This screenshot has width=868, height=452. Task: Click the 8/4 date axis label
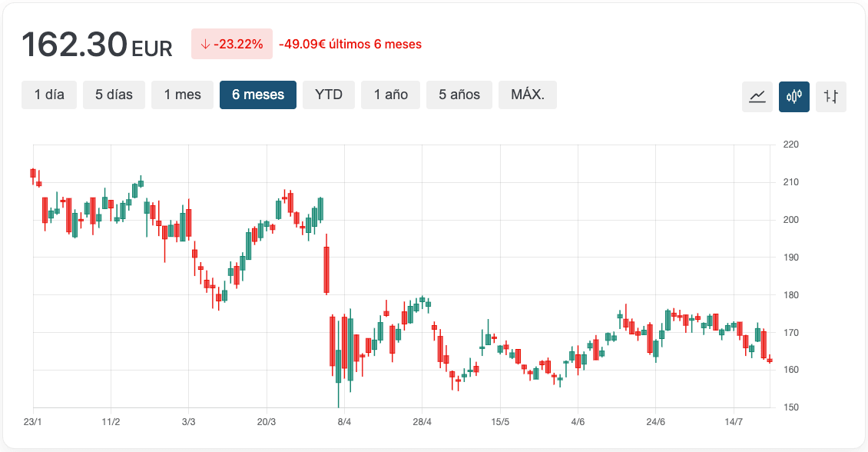tap(344, 422)
